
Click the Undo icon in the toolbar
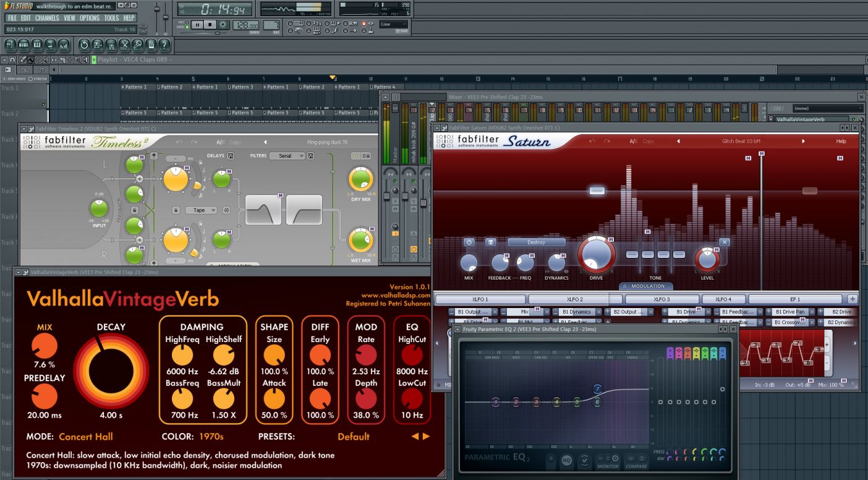[85, 45]
